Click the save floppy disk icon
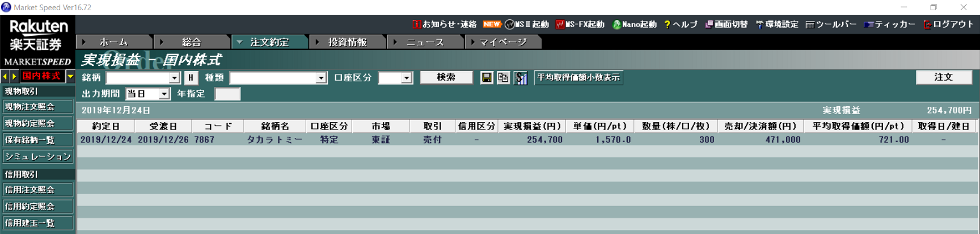Image resolution: width=980 pixels, height=234 pixels. 487,78
